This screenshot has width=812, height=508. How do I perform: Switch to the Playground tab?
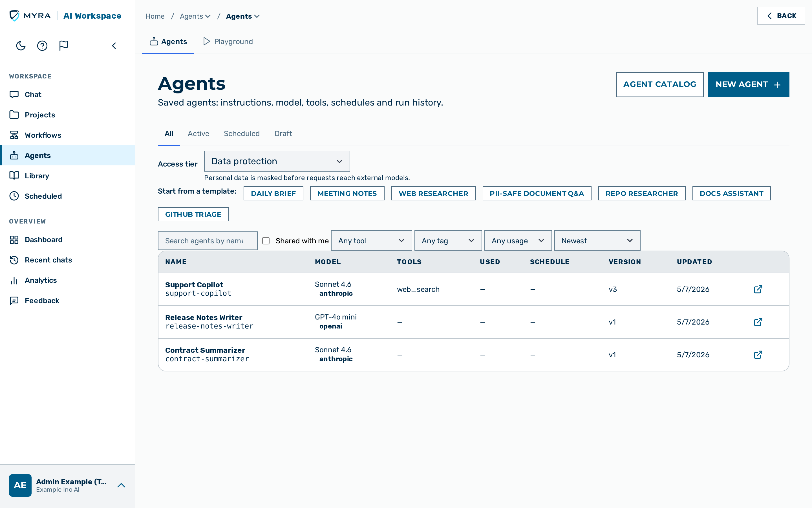(228, 41)
